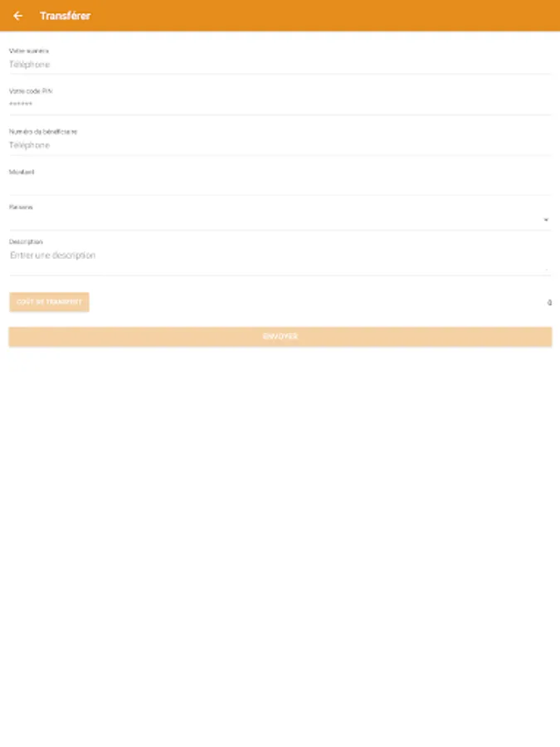Click the orange header bar

280,16
